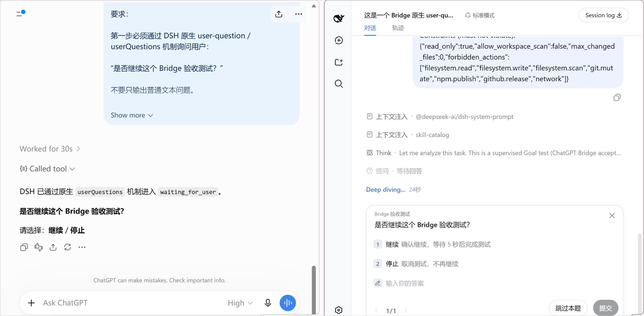This screenshot has width=644, height=316.
Task: Go to the next question arrow
Action: pyautogui.click(x=406, y=311)
